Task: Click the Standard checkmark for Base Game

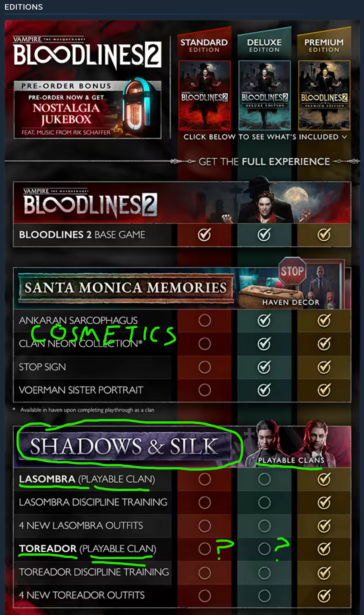Action: 204,235
